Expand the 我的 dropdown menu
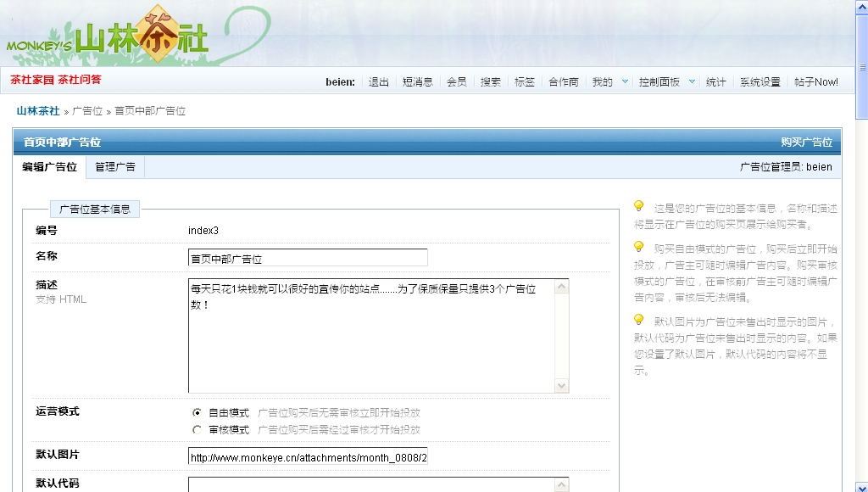The height and width of the screenshot is (492, 868). (625, 81)
